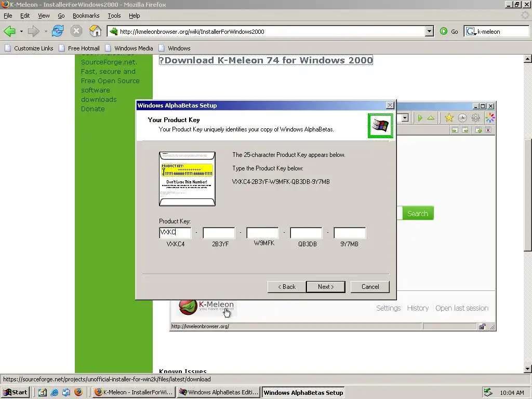The width and height of the screenshot is (532, 399).
Task: Click the fourth Product Key field above QB3DB
Action: 306,233
